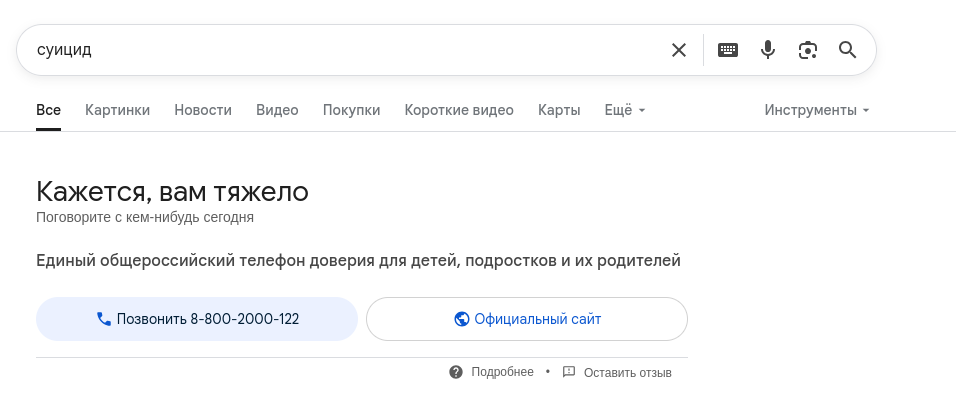Image resolution: width=956 pixels, height=393 pixels.
Task: Start voice search with the microphone icon
Action: click(768, 50)
